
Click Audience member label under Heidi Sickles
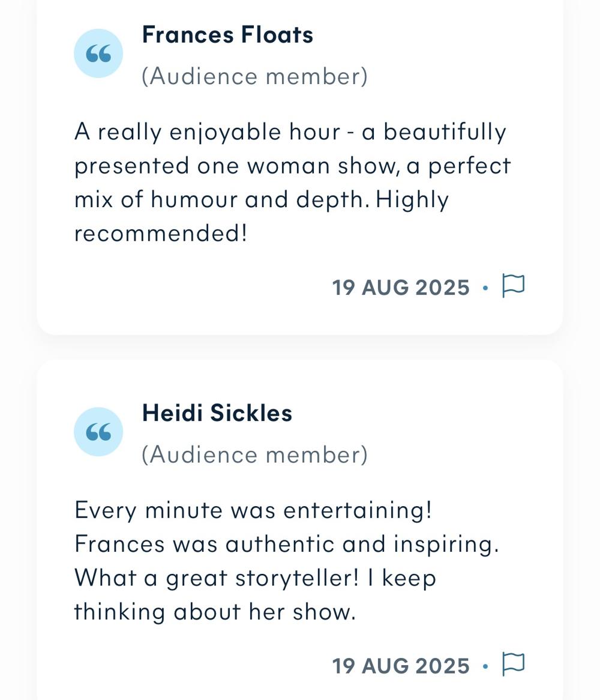coord(254,454)
